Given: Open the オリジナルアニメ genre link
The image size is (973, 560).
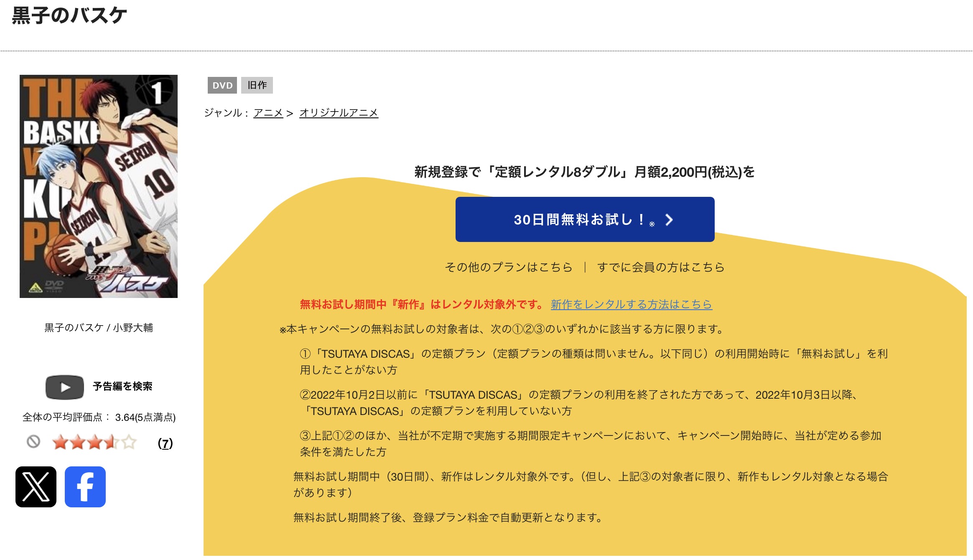Looking at the screenshot, I should tap(339, 113).
